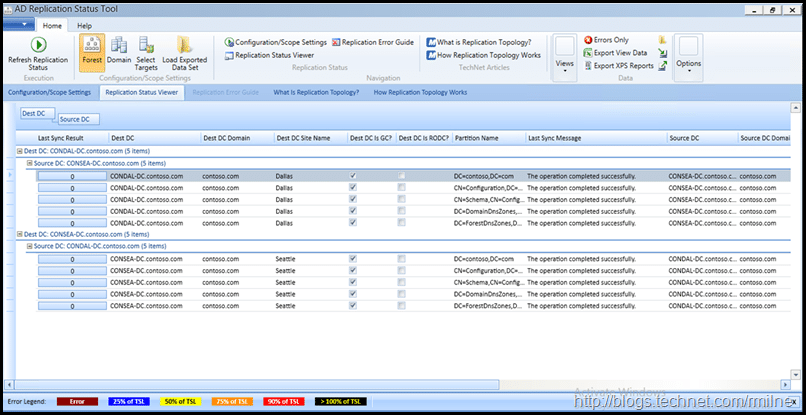Open the Select Targets tool
This screenshot has width=806, height=415.
tap(146, 45)
